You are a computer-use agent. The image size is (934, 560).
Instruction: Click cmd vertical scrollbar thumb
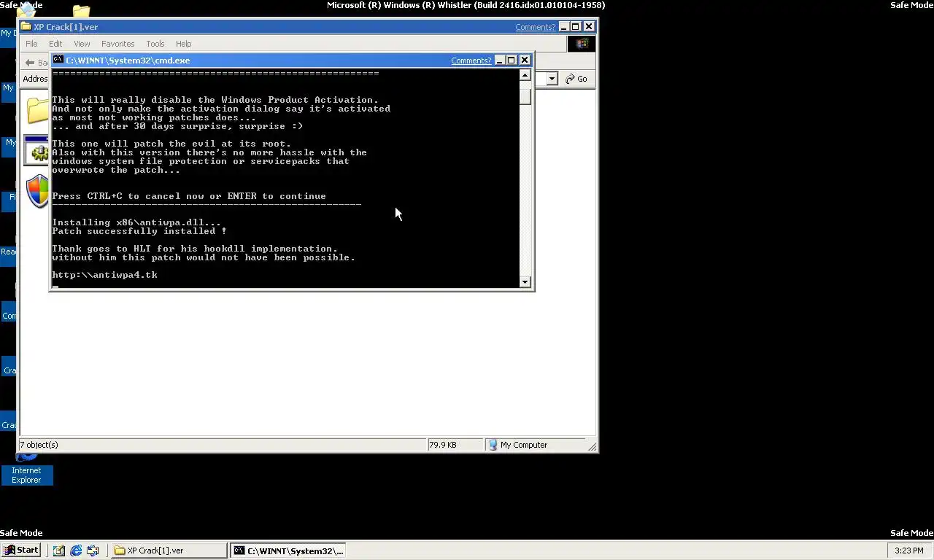point(525,96)
